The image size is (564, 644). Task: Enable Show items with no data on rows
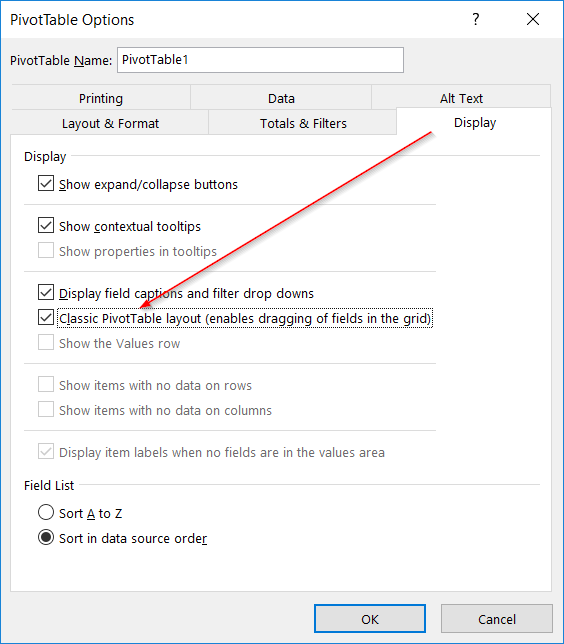pyautogui.click(x=46, y=385)
